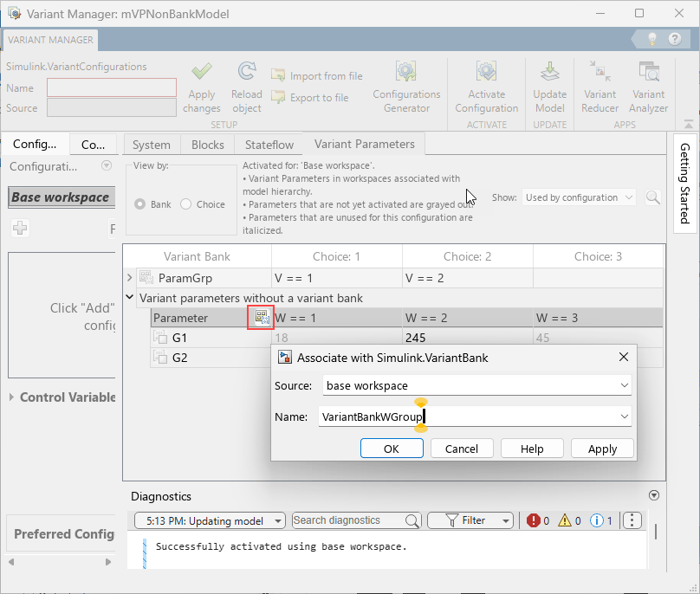Click Help in the Associate dialog
Screen dimensions: 700x594
point(532,448)
